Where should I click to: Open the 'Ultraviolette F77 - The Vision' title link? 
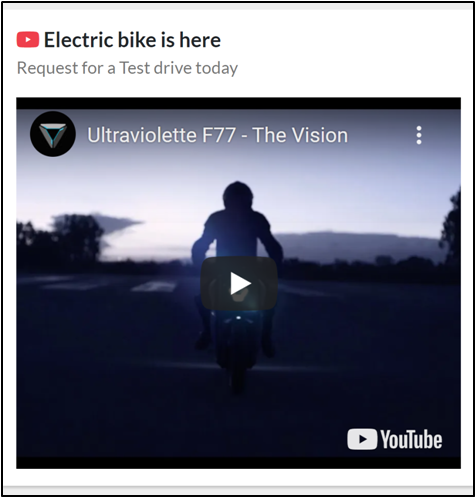pos(217,135)
